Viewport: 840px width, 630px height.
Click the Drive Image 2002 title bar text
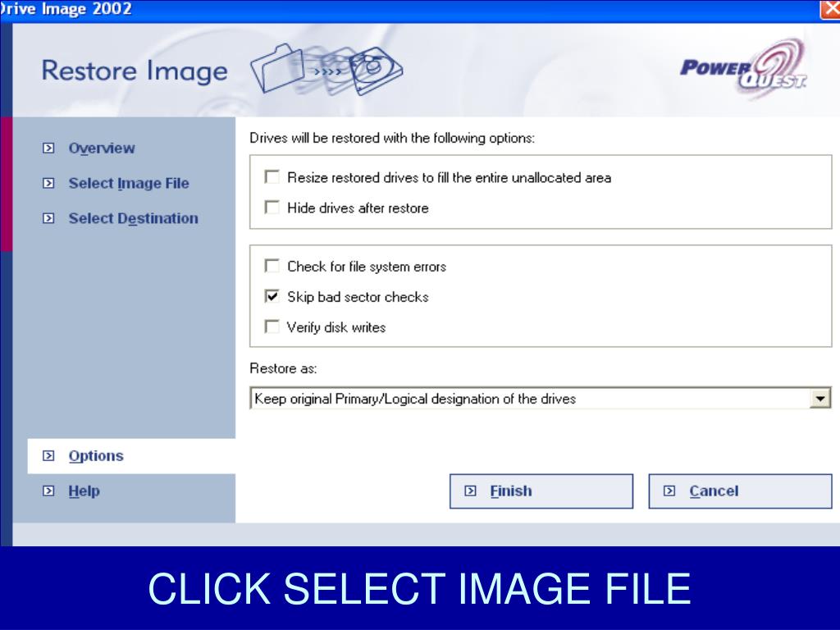(x=66, y=9)
